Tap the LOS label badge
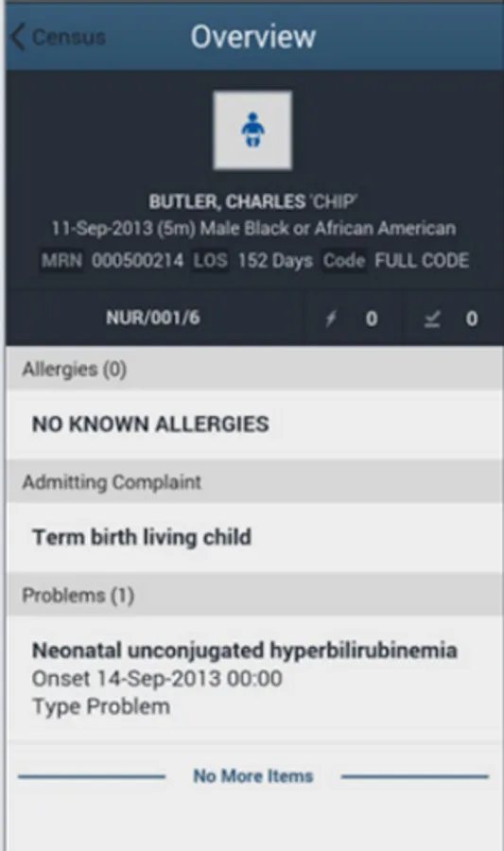 (211, 261)
